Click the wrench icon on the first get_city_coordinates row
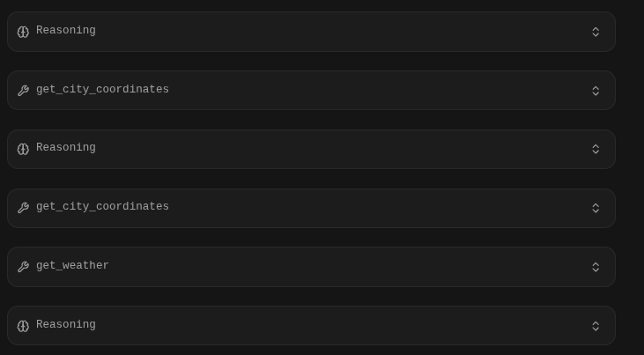Viewport: 644px width, 355px height. coord(23,91)
